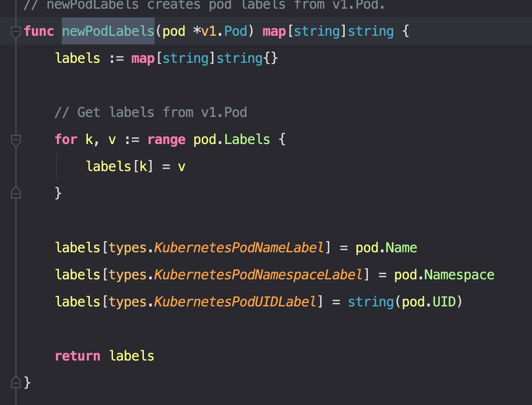Click KubernetesPodNameLabel constant
The height and width of the screenshot is (405, 532).
239,248
